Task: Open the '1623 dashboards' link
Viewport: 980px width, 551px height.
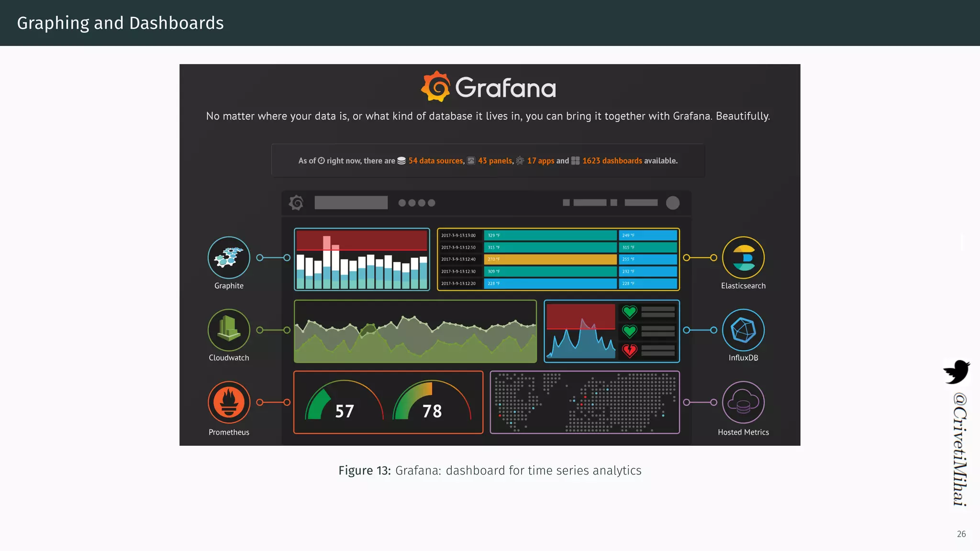Action: point(612,161)
